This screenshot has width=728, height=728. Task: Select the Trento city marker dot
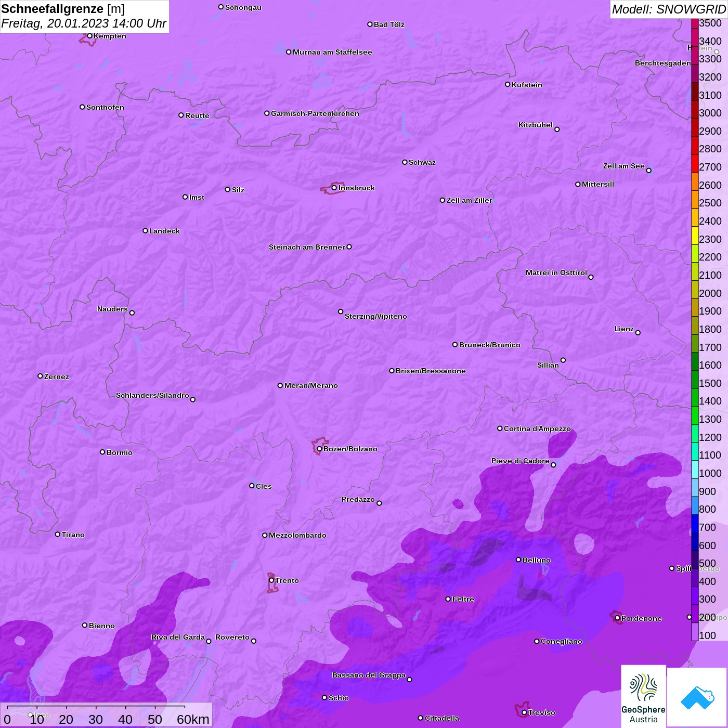[x=271, y=580]
